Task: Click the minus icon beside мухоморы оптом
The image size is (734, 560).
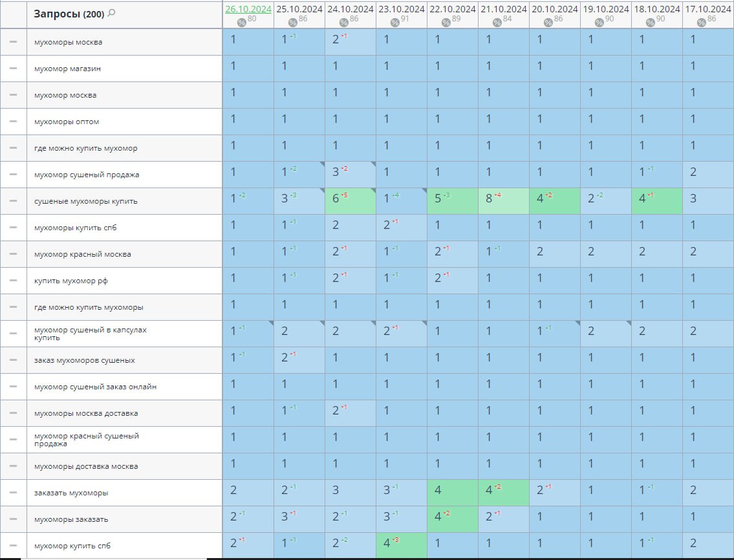Action: click(x=13, y=122)
